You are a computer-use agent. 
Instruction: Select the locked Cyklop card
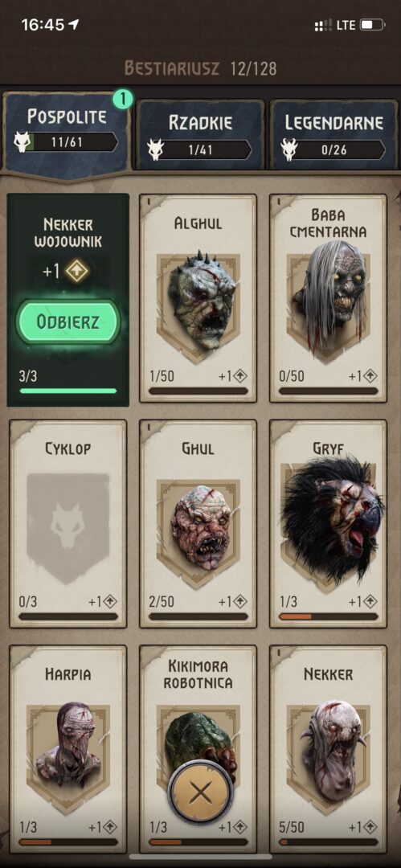point(68,524)
